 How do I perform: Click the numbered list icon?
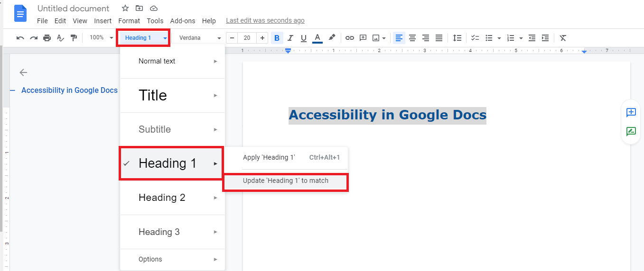(511, 38)
